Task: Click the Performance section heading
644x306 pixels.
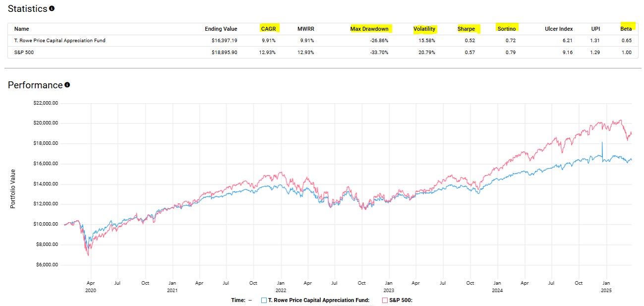Action: 35,85
